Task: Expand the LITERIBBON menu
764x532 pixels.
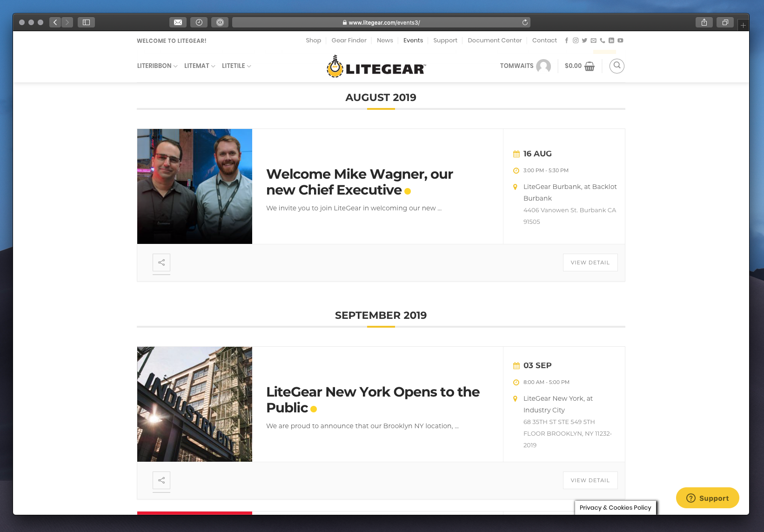Action: tap(157, 66)
